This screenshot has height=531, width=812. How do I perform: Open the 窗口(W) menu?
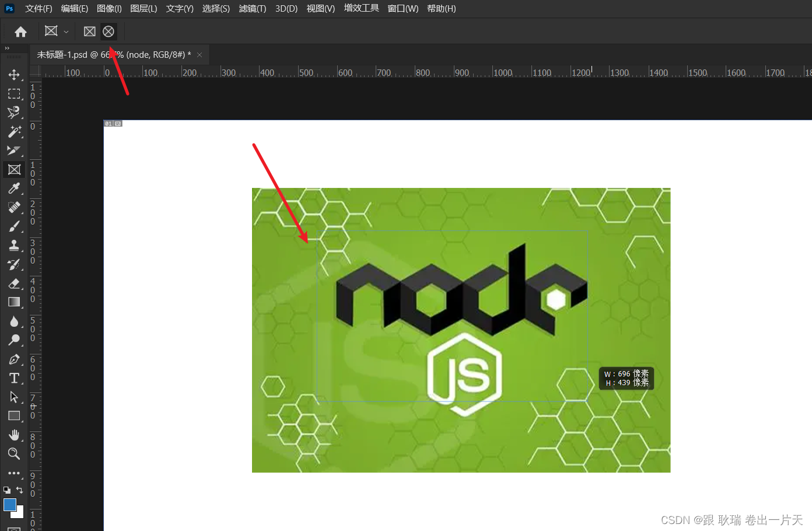point(403,9)
